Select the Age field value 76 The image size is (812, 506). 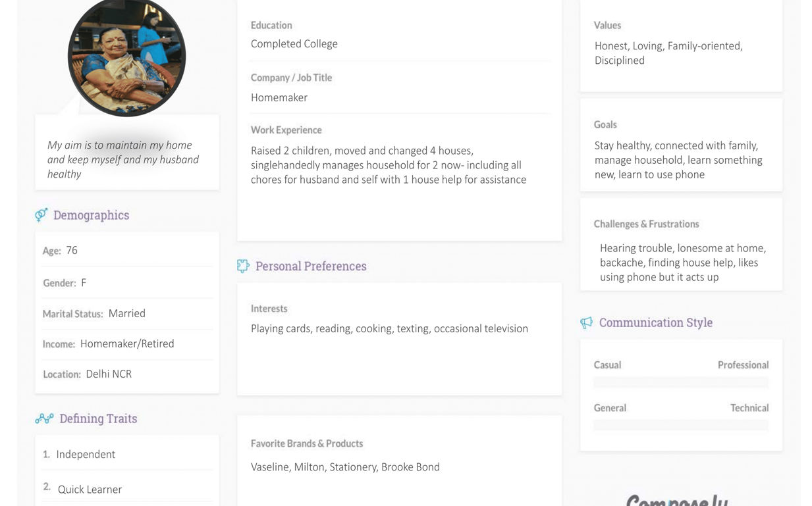click(72, 250)
